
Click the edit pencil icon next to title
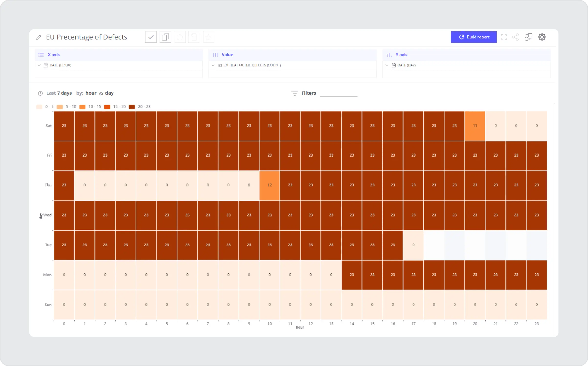pos(38,37)
